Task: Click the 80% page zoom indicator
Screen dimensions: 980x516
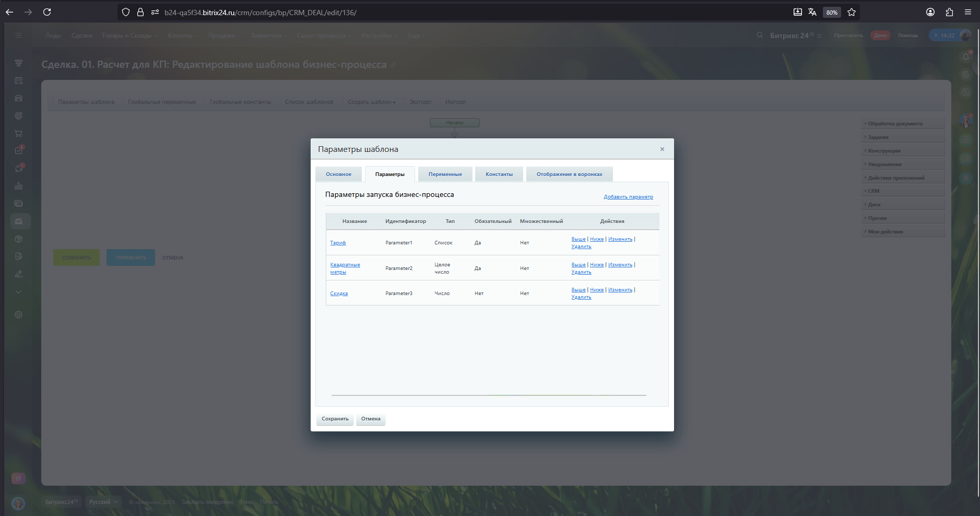Action: [832, 12]
